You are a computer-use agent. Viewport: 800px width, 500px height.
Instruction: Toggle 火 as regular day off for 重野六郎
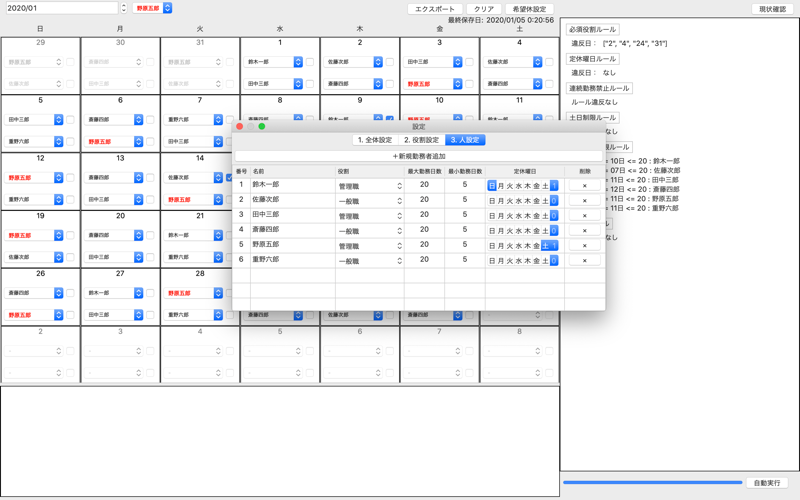point(510,260)
